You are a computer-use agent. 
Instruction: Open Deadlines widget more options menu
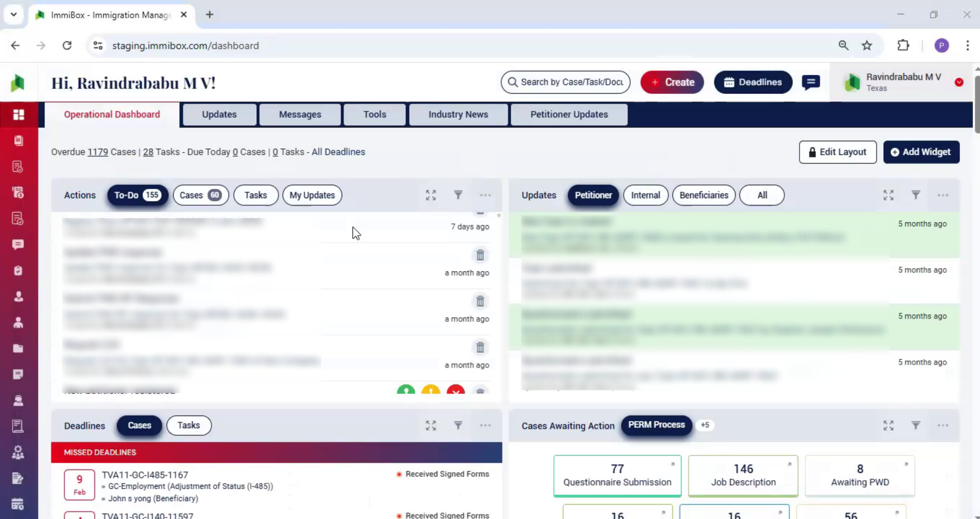(x=485, y=425)
